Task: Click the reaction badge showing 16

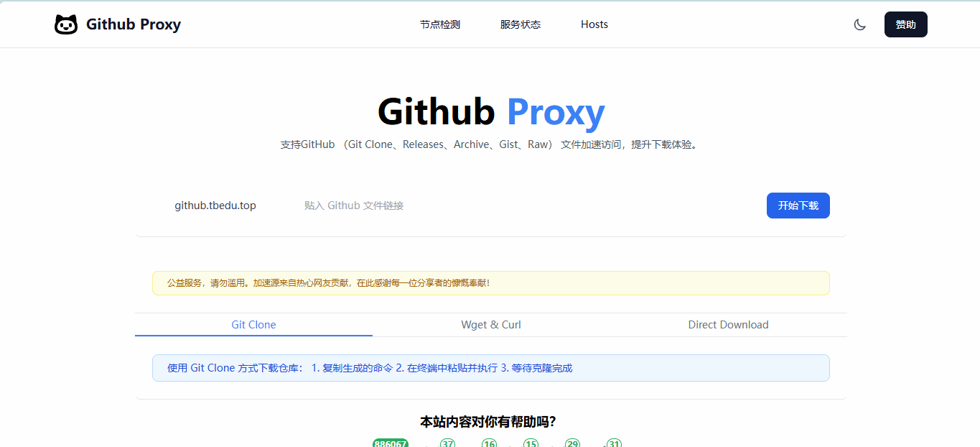Action: click(490, 443)
